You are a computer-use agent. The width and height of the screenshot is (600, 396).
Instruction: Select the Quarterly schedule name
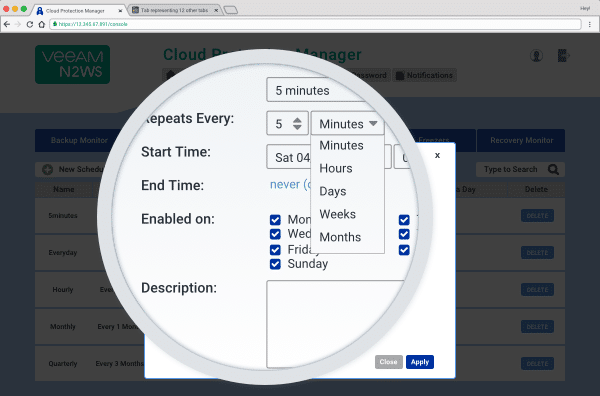pos(63,363)
